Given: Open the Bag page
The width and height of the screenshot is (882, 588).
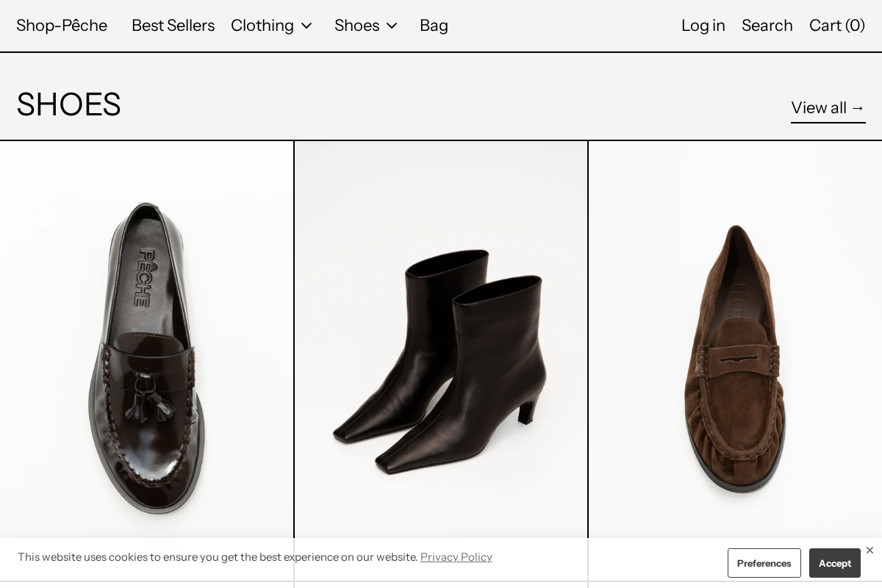Looking at the screenshot, I should pyautogui.click(x=434, y=25).
